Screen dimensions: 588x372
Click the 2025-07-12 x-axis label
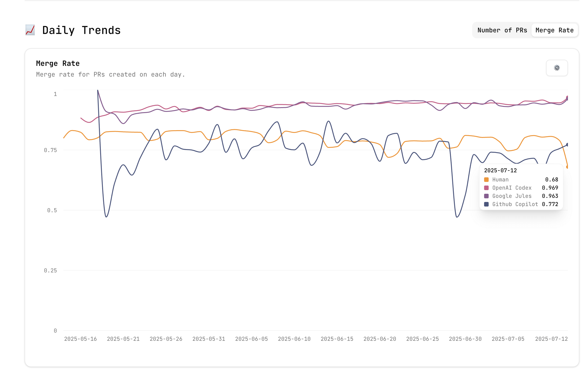pos(551,339)
